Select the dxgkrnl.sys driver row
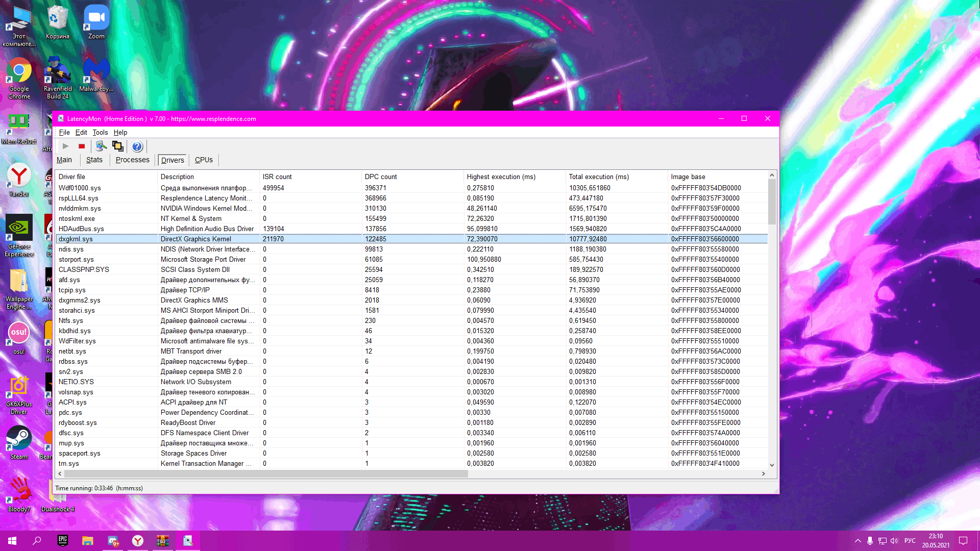980x551 pixels. (x=411, y=239)
